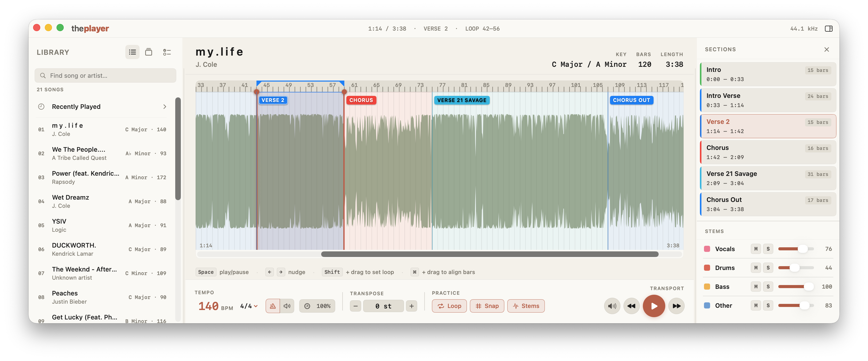Adjust the Bass volume slider

tap(796, 287)
